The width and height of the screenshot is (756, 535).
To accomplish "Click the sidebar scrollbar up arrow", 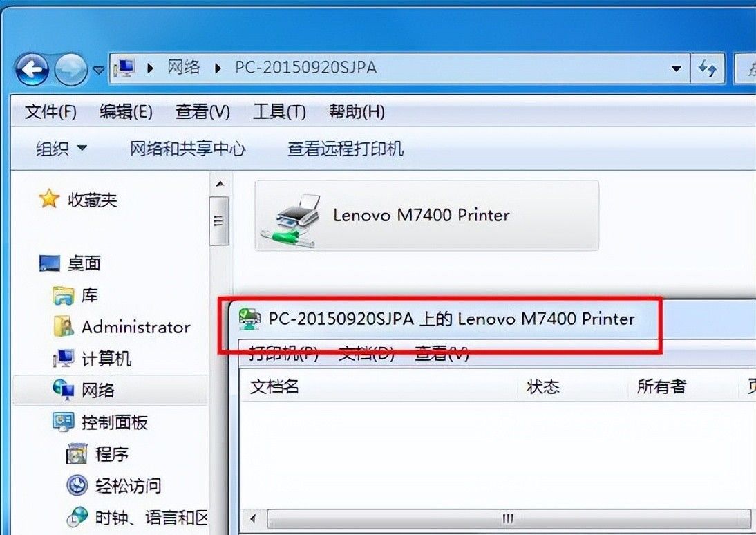I will (x=220, y=184).
